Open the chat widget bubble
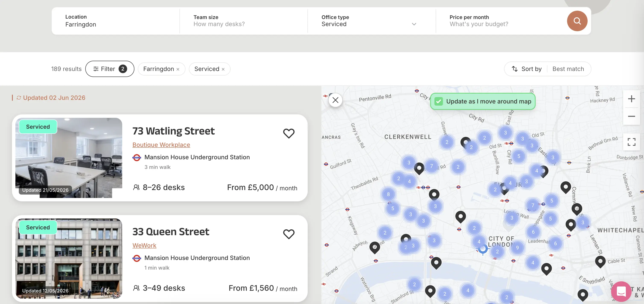This screenshot has width=644, height=304. pyautogui.click(x=621, y=291)
